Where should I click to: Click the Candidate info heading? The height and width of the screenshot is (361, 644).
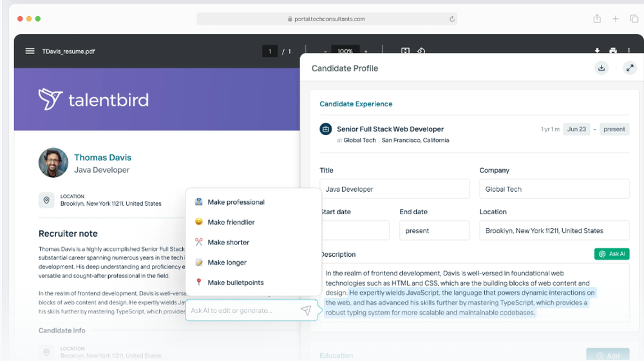point(62,330)
